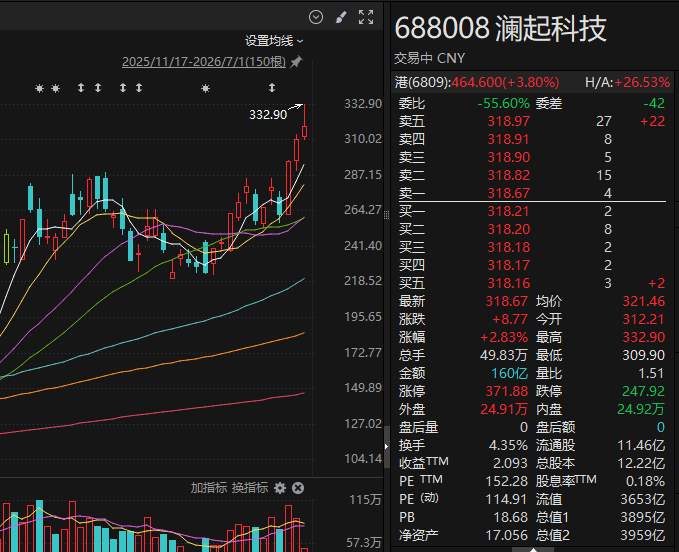Click 买四 price 318.17
The image size is (679, 552).
(508, 265)
